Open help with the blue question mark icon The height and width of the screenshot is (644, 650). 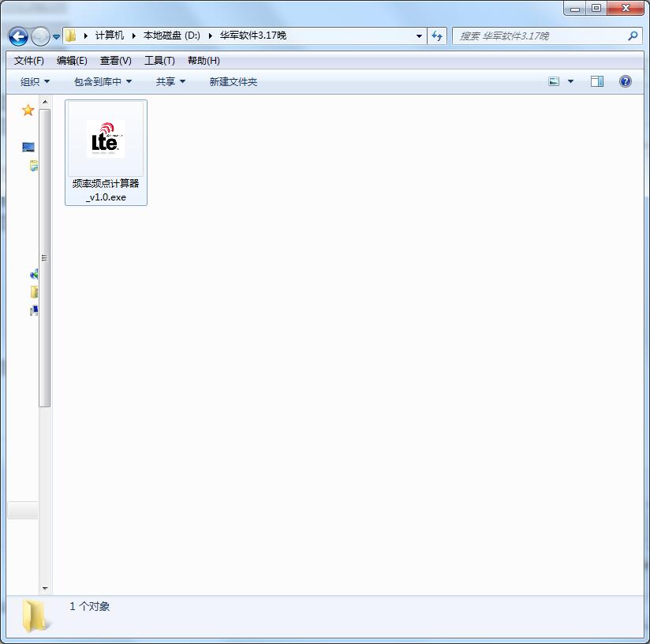click(x=625, y=81)
